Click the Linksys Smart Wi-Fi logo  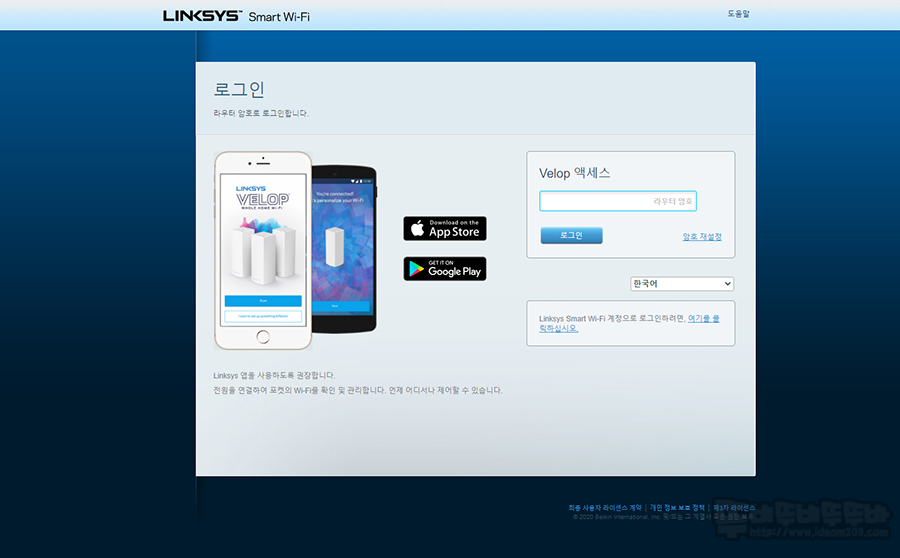[236, 16]
